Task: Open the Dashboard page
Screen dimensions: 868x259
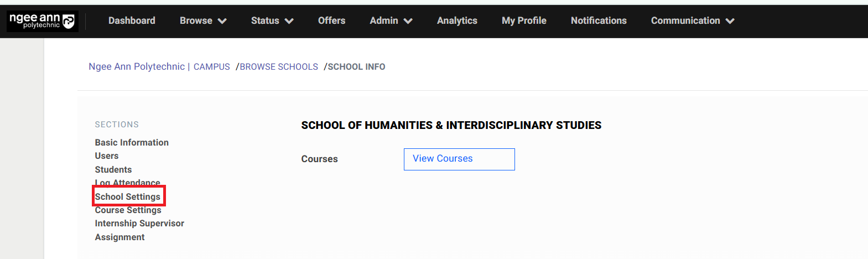Action: click(132, 20)
